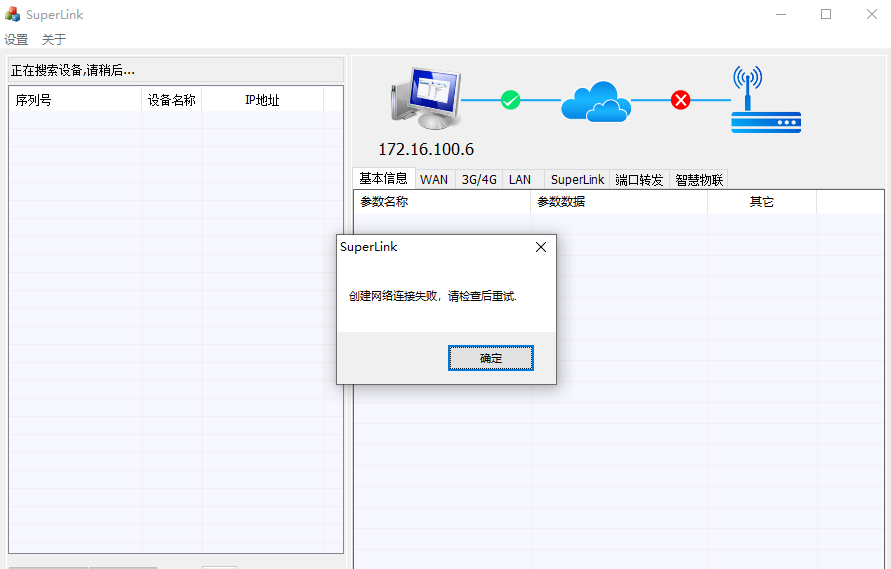Image resolution: width=891 pixels, height=569 pixels.
Task: Switch to the SuperLink tab
Action: click(x=577, y=180)
